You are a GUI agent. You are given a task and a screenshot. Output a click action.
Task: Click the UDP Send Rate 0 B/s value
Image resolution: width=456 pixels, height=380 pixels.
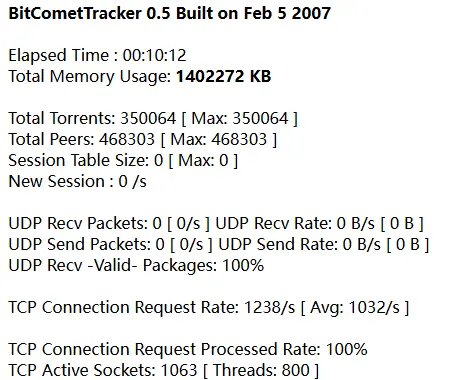(x=362, y=245)
